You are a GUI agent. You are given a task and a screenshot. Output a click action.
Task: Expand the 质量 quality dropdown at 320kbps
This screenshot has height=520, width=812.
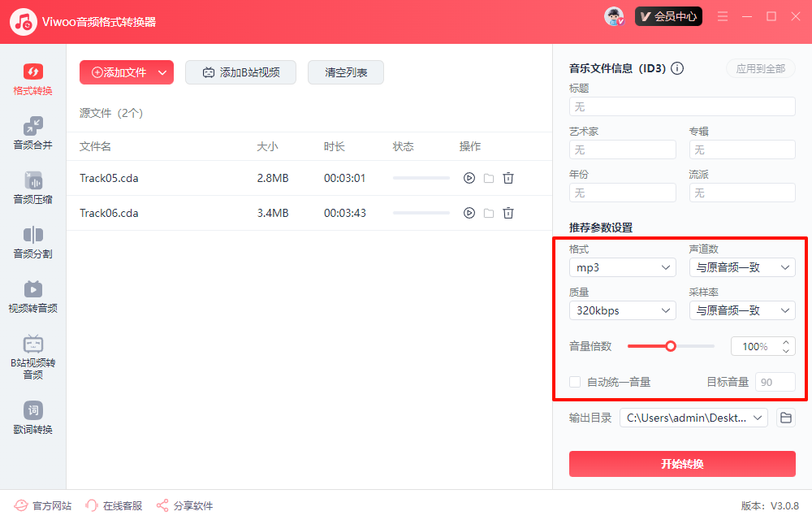click(622, 310)
